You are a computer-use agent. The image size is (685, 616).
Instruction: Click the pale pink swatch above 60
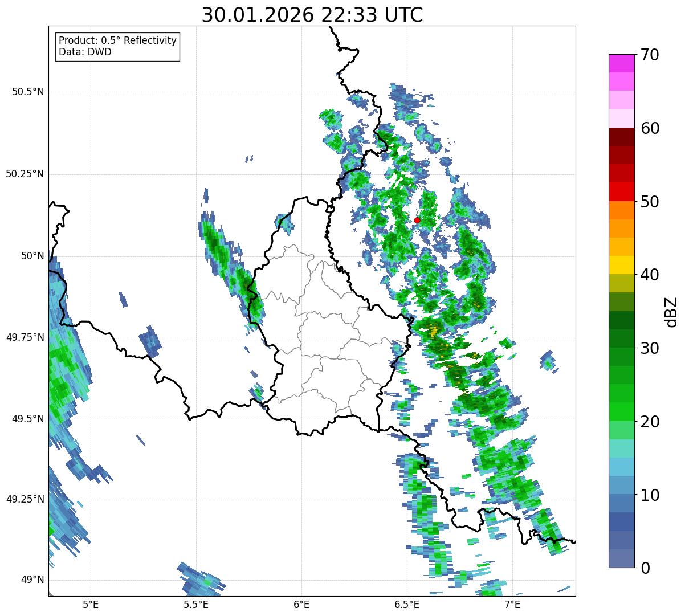pos(621,119)
